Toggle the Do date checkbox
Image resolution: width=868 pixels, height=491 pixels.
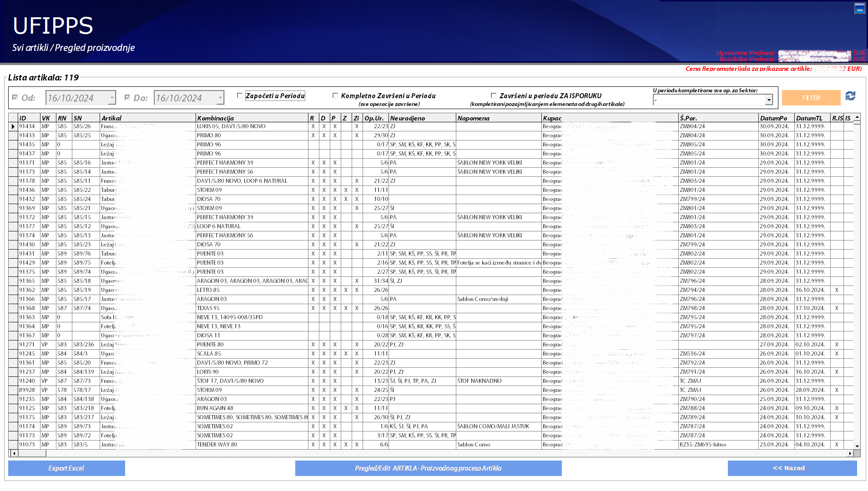(x=127, y=97)
